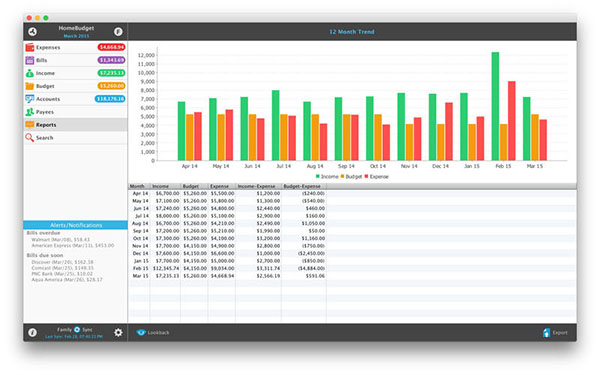The image size is (600, 375).
Task: Select the Income money bag icon
Action: tap(29, 73)
